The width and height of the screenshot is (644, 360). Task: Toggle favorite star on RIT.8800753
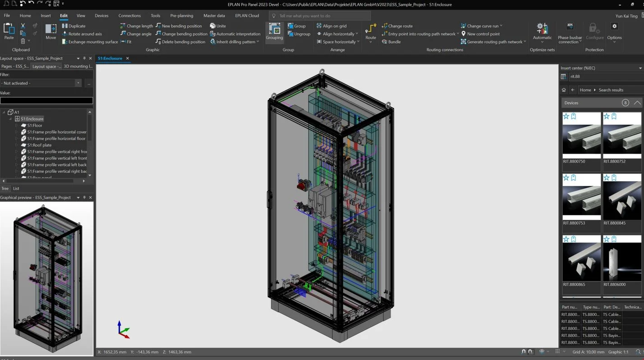[566, 178]
